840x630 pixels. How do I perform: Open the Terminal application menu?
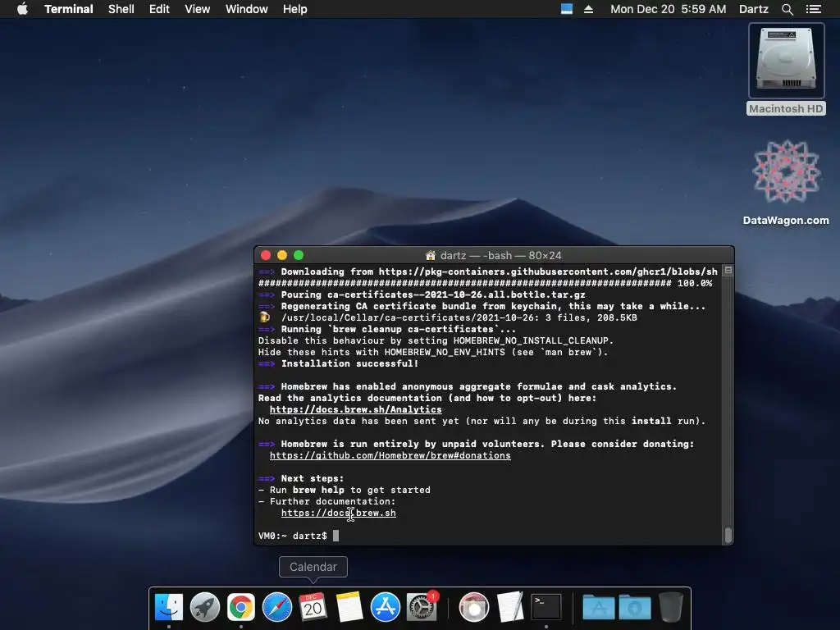[69, 9]
